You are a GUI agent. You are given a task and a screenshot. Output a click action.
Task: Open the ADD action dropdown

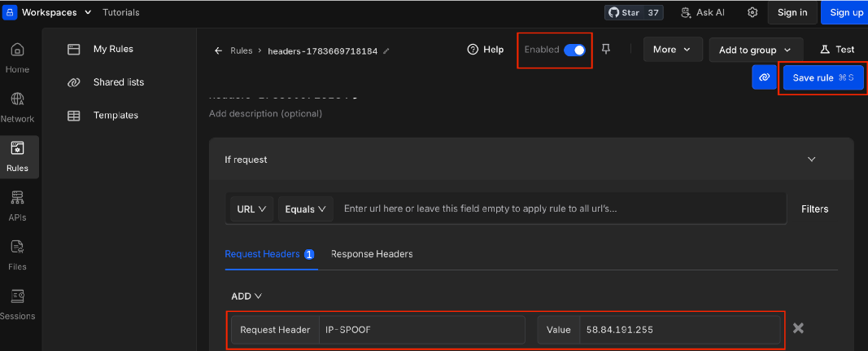point(246,296)
